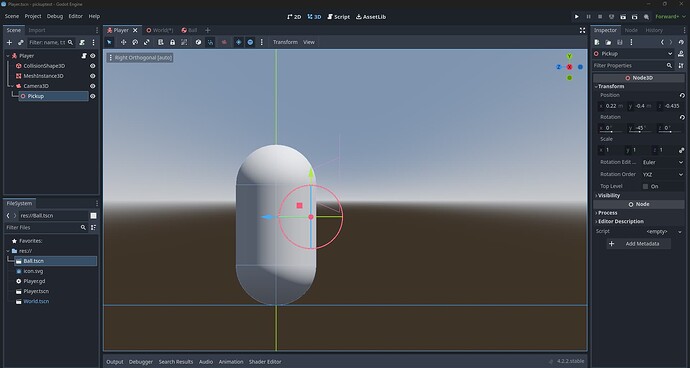The image size is (690, 368).
Task: Open the Scene dock options dots menu
Action: pyautogui.click(x=93, y=43)
